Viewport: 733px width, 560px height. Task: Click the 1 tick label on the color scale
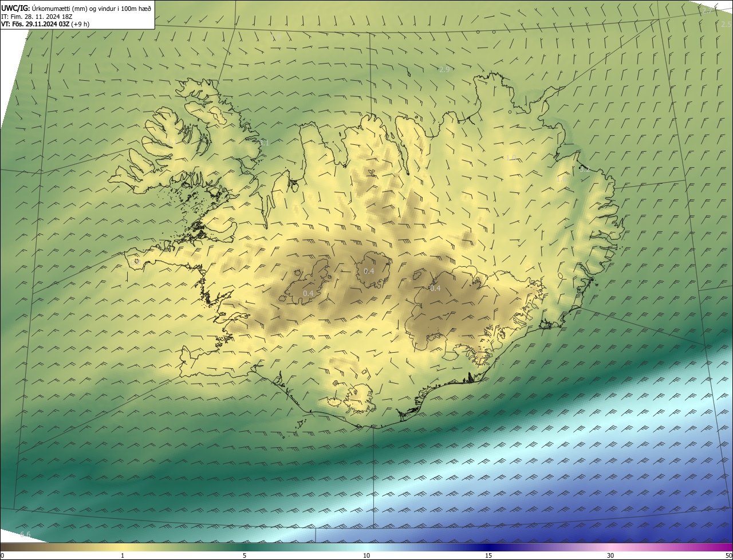coord(123,555)
